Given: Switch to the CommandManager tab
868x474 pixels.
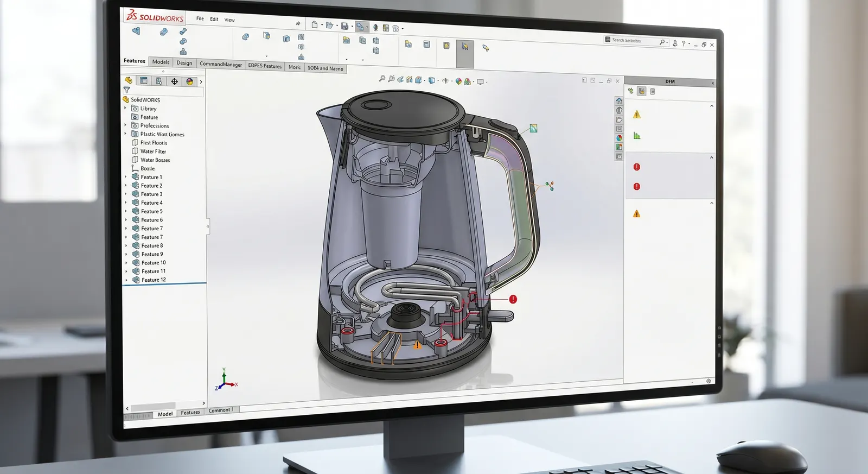Looking at the screenshot, I should coord(221,64).
